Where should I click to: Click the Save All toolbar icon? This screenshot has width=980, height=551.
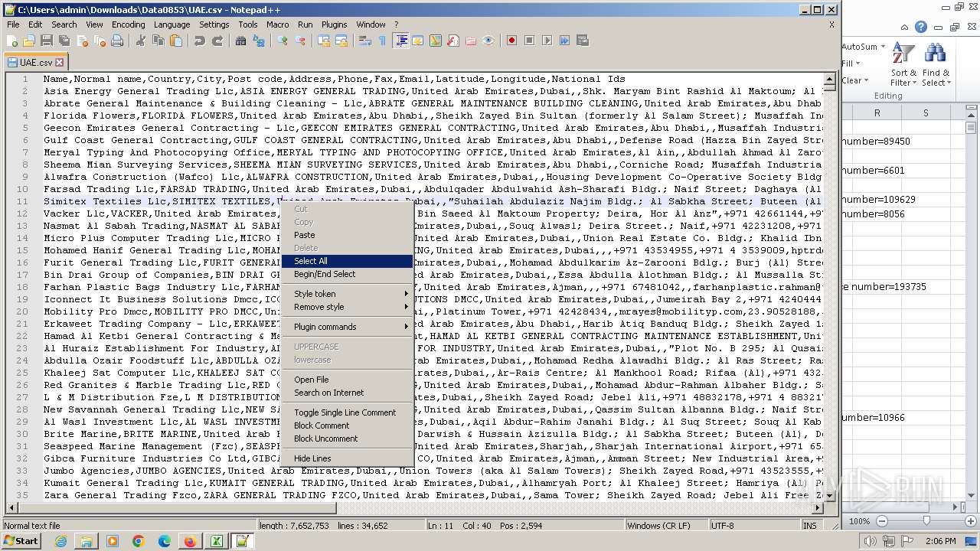coord(64,41)
